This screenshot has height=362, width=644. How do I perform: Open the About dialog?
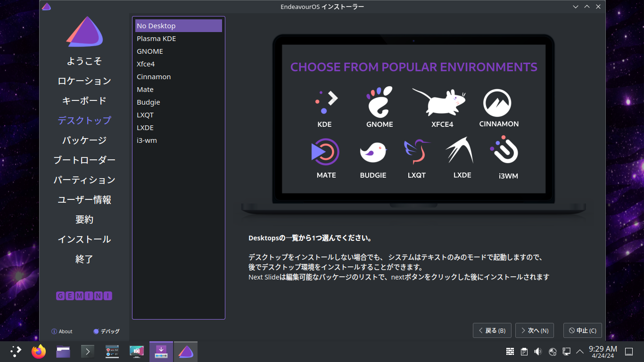coord(62,331)
